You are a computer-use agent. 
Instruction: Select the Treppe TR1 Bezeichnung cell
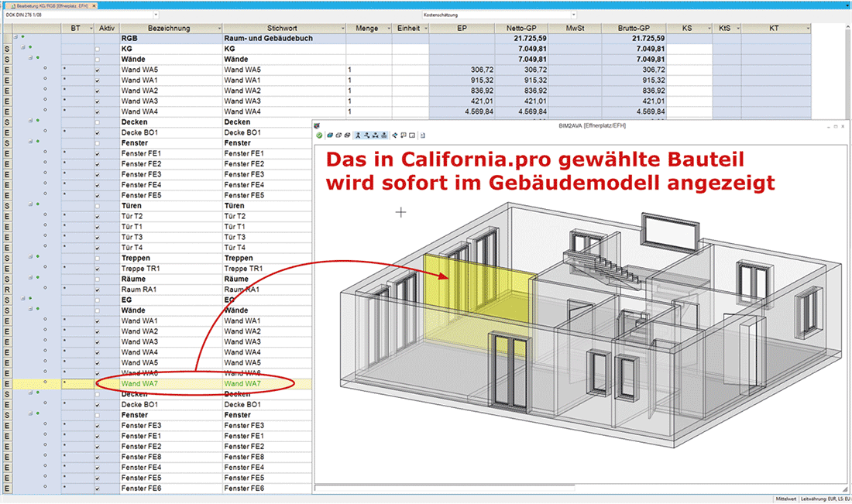[171, 269]
